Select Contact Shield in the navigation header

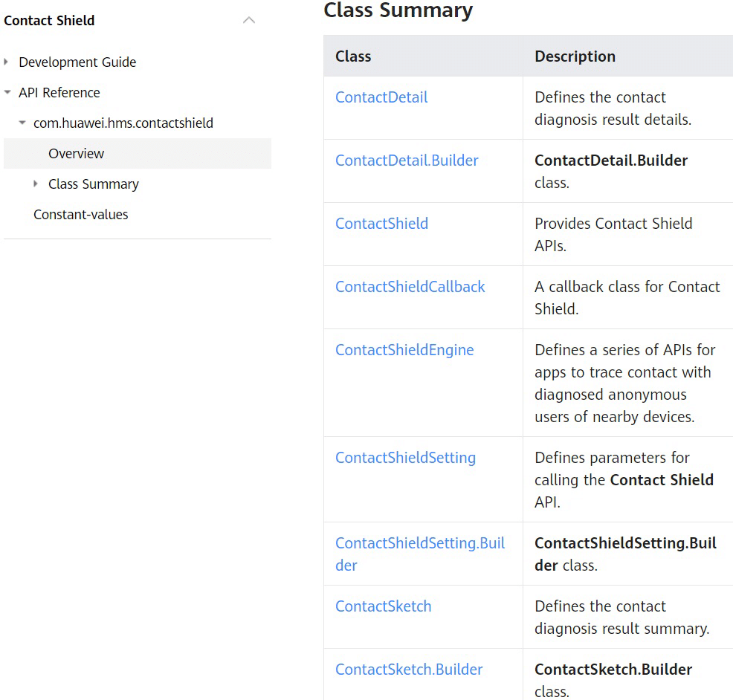[49, 20]
